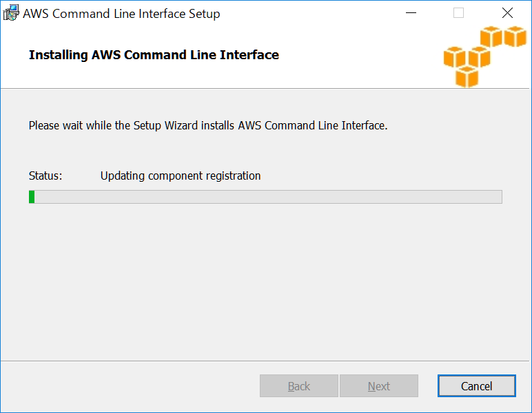Minimize the AWS setup window
The image size is (532, 413).
tap(411, 13)
